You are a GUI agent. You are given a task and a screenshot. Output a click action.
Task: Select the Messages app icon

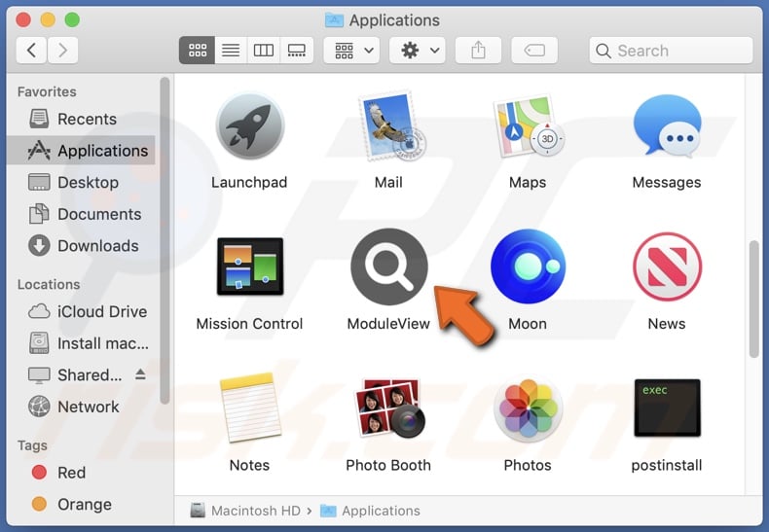point(667,125)
